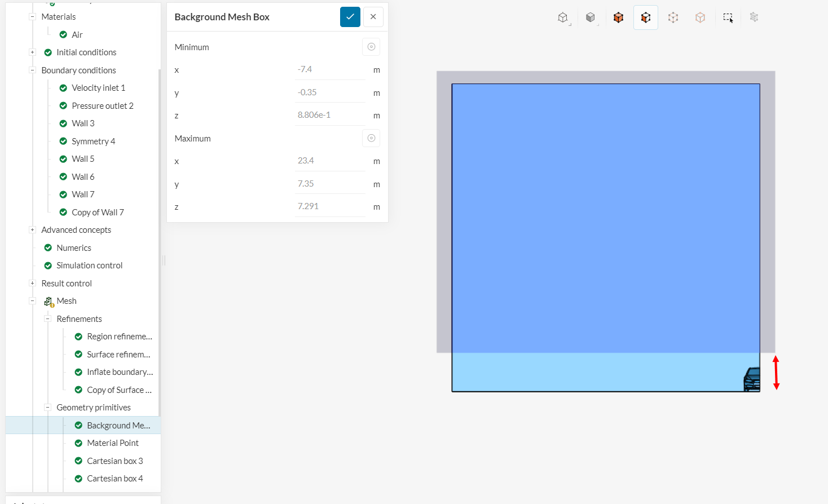Confirm Background Mesh Box with checkmark button
The height and width of the screenshot is (504, 828).
tap(350, 17)
